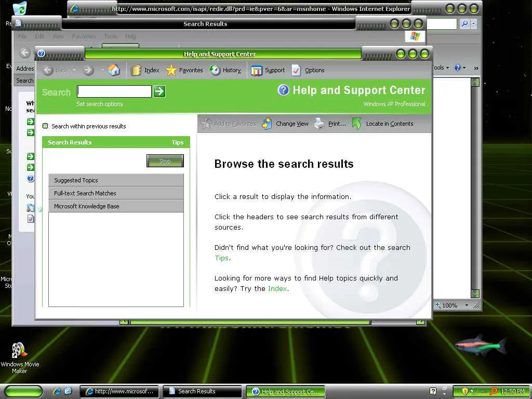Open Favorites menu in Search Results window
The height and width of the screenshot is (399, 532).
84,36
